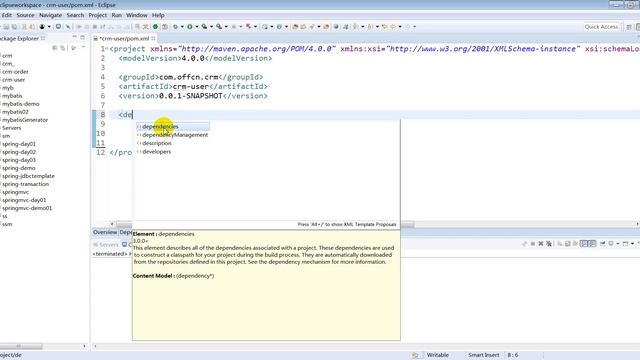Open the Source menu

tap(25, 15)
